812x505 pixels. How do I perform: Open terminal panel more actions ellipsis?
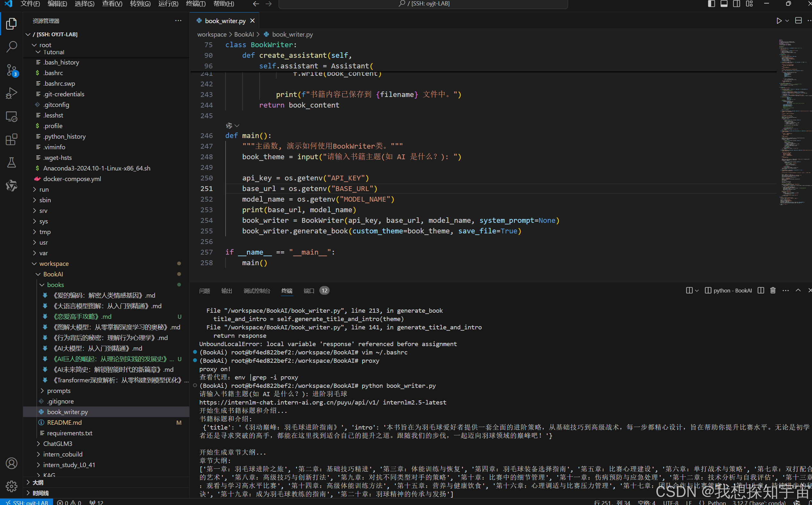pyautogui.click(x=785, y=290)
